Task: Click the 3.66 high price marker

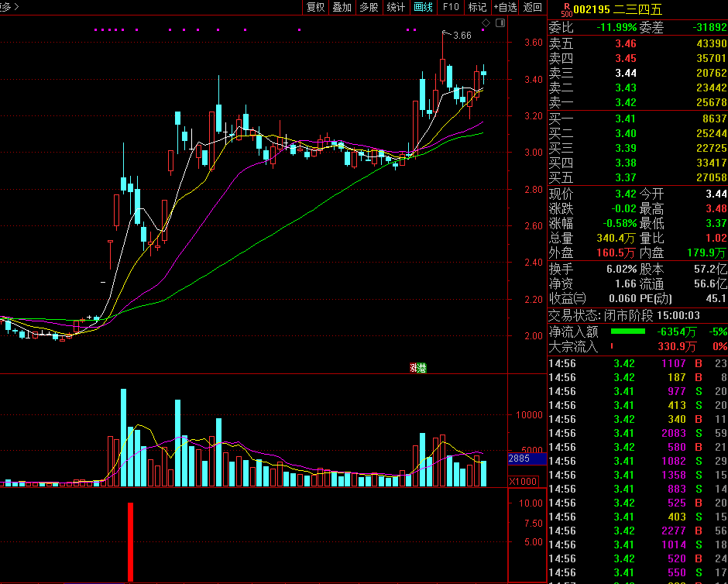Action: 462,36
